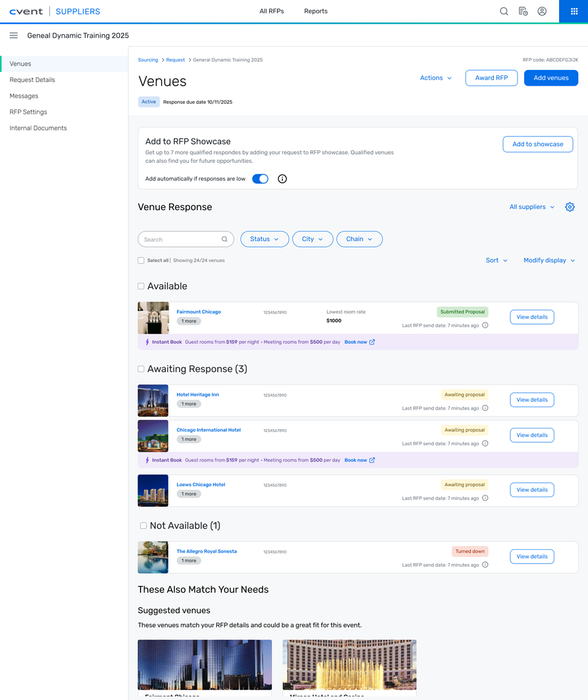Open the Chain filter dropdown
Image resolution: width=588 pixels, height=700 pixels.
pyautogui.click(x=359, y=239)
